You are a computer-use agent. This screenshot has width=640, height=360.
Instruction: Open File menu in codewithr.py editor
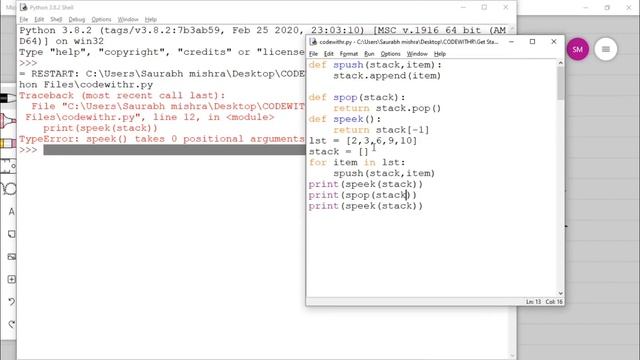coord(313,54)
